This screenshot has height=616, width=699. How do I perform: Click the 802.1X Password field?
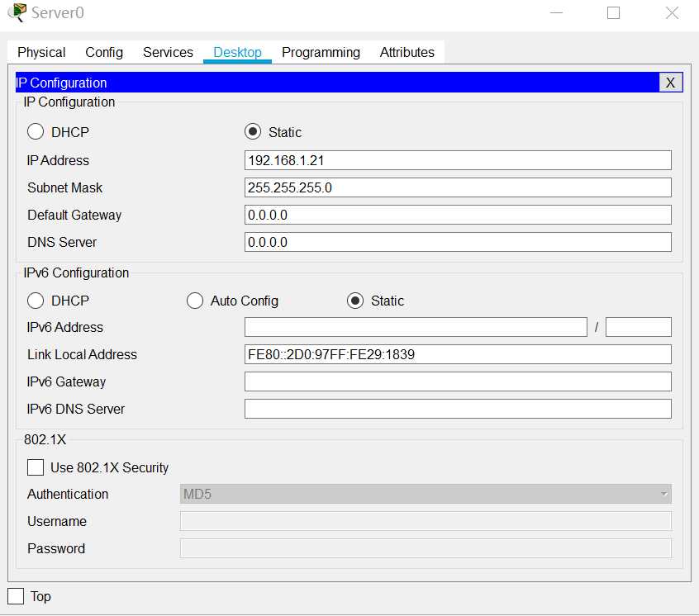pyautogui.click(x=426, y=548)
